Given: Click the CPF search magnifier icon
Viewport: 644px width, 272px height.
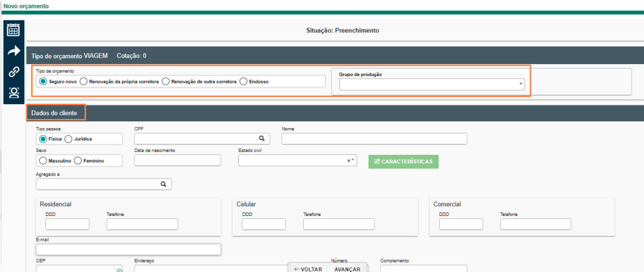Looking at the screenshot, I should (261, 138).
